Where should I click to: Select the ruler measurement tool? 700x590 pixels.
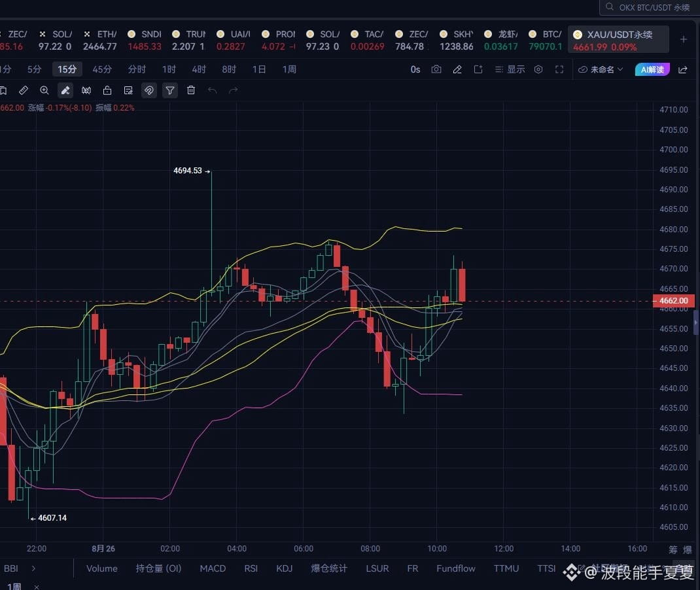[x=24, y=91]
